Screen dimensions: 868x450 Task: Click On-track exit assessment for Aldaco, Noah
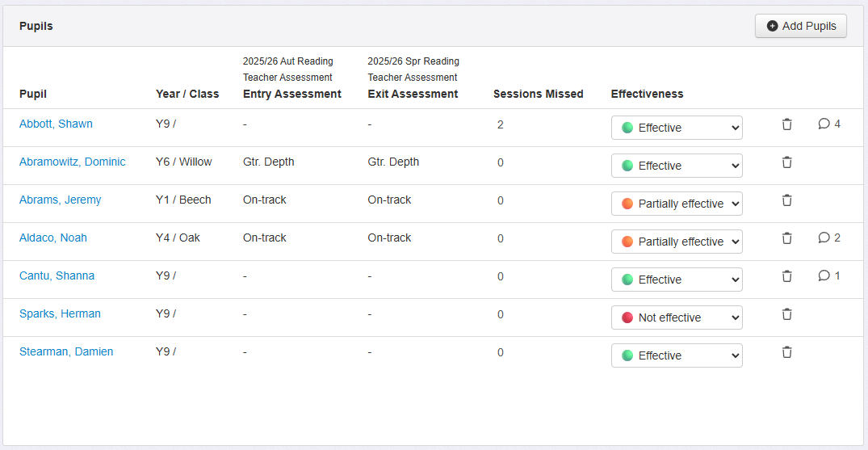[x=389, y=238]
